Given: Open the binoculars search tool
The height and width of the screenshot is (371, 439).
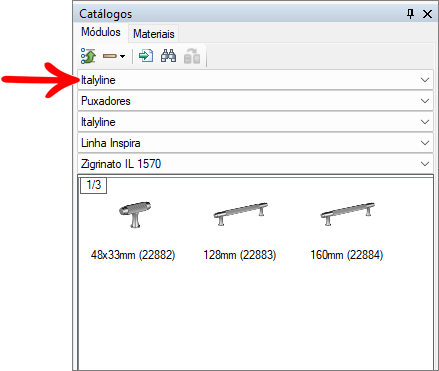Looking at the screenshot, I should pos(168,56).
